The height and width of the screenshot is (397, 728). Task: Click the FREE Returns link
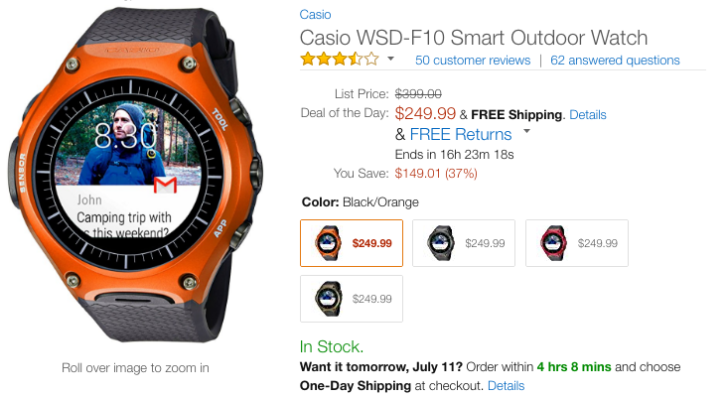click(461, 135)
